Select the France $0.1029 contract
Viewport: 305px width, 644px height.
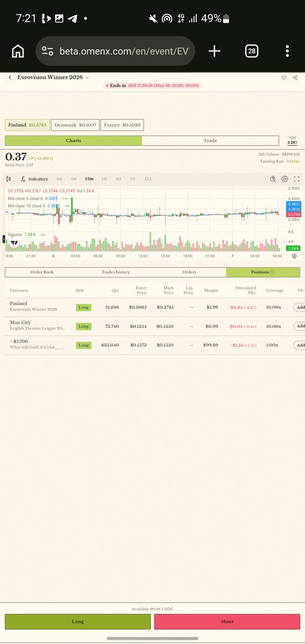[x=122, y=125]
